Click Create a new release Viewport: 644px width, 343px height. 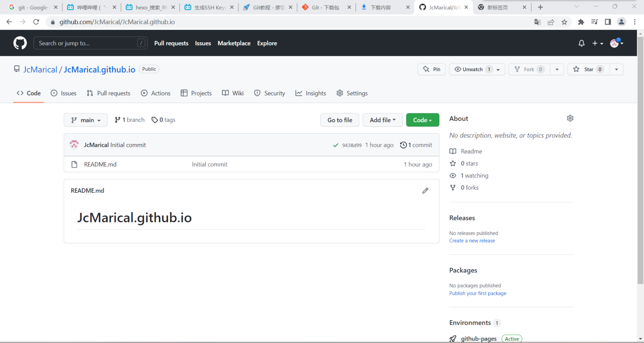472,241
